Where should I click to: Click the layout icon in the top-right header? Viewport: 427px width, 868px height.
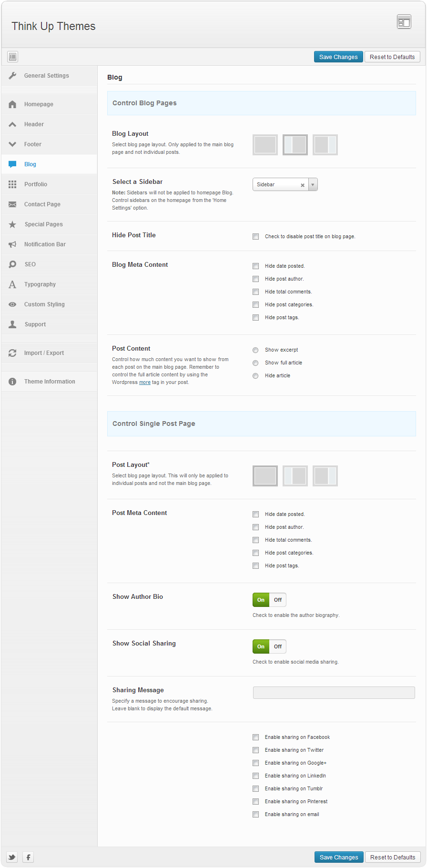click(404, 22)
